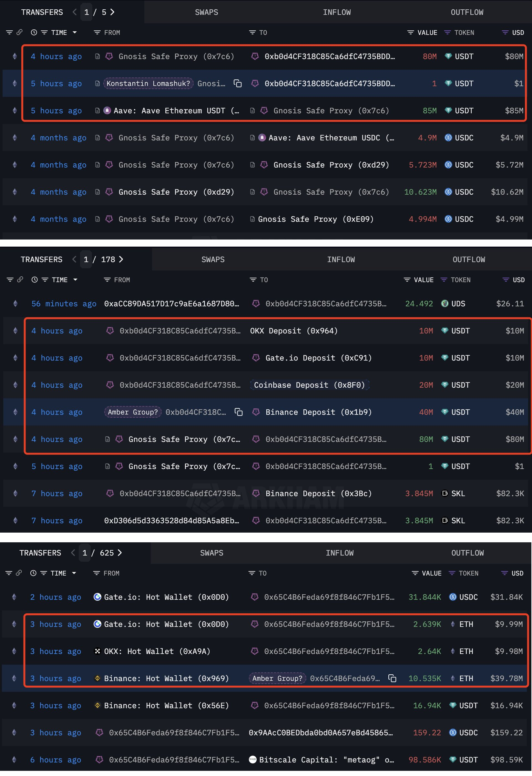Click the Aave icon beside Aave Ethereum USDT
Viewport: 532px width, 776px height.
(x=107, y=110)
